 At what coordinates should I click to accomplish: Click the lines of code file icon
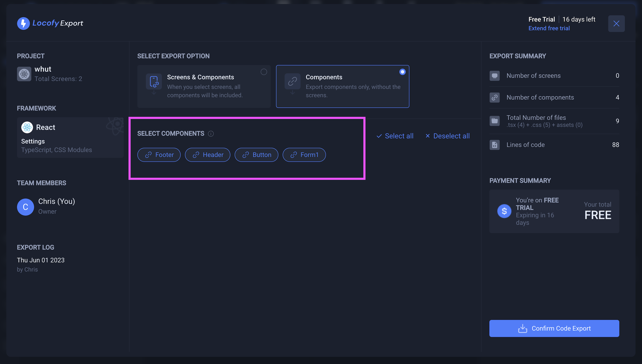[494, 144]
